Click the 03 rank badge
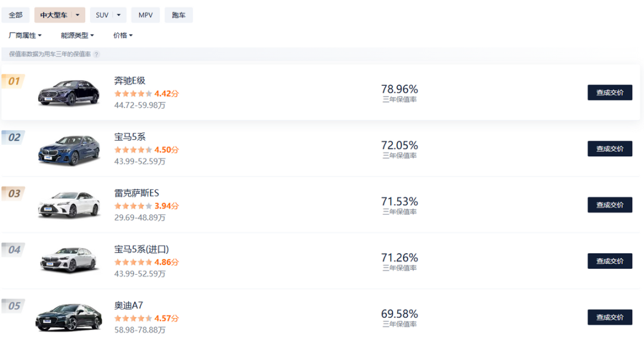 (13, 194)
